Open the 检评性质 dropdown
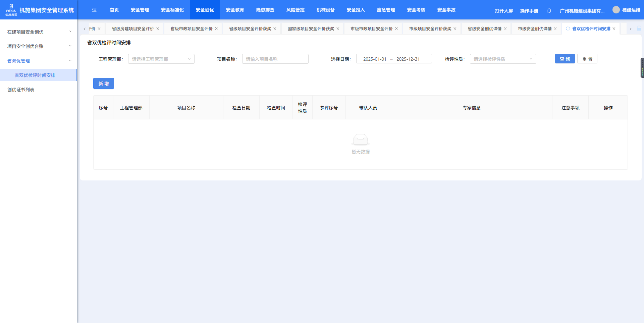644x323 pixels. pos(502,59)
